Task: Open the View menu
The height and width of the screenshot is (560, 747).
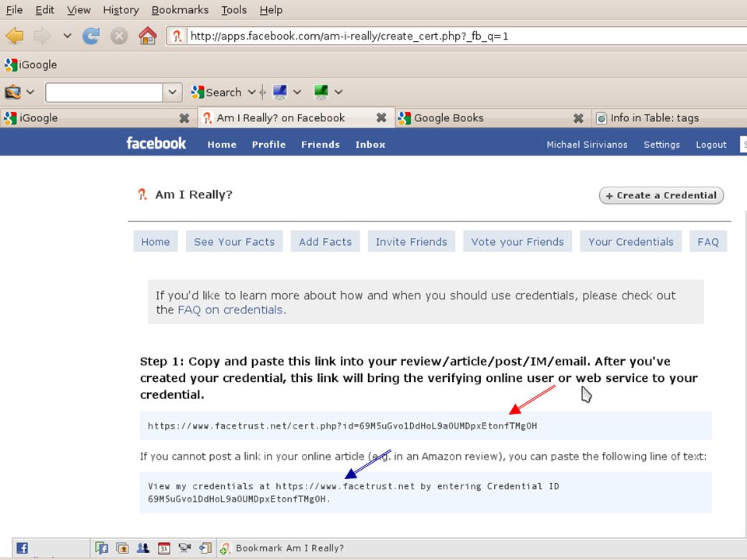Action: 79,10
